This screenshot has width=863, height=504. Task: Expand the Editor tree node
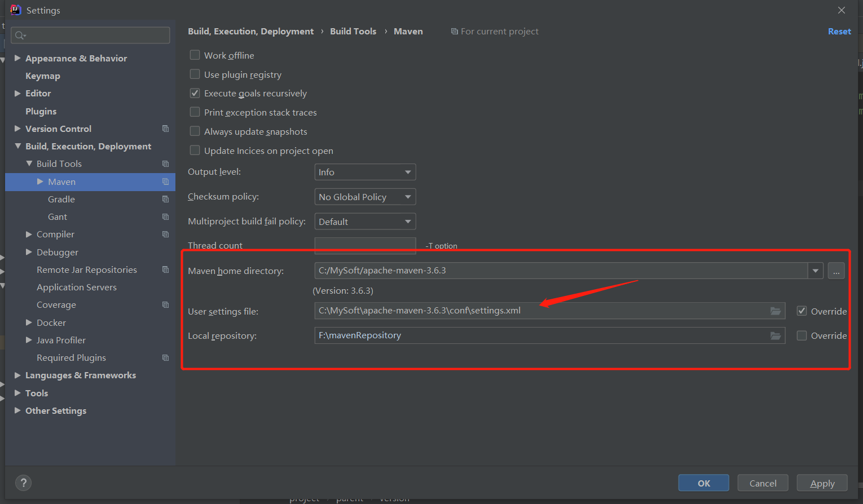17,93
